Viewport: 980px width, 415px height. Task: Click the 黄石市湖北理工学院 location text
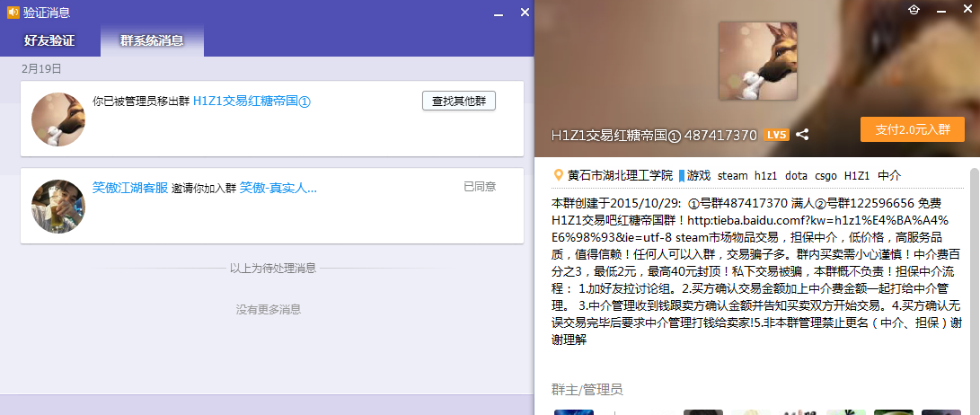(620, 176)
